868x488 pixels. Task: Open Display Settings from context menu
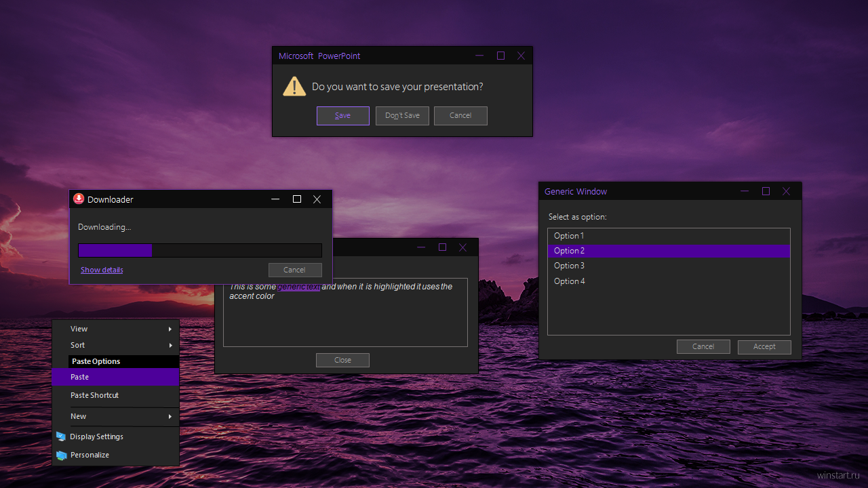[x=115, y=436]
